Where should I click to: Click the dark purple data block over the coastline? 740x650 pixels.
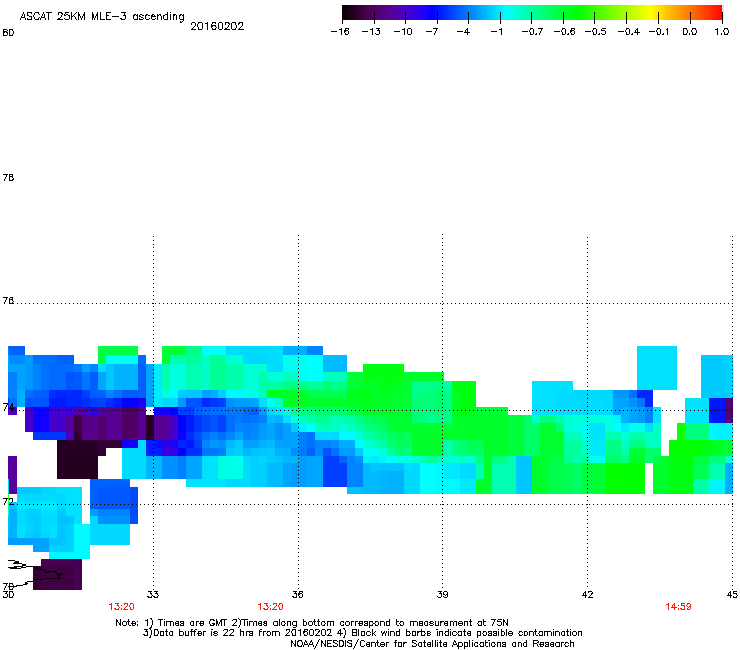click(x=59, y=574)
